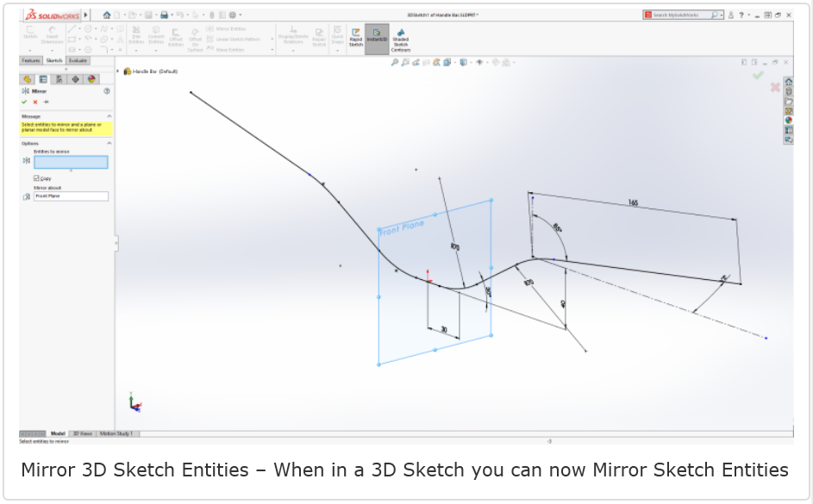Toggle the Copy checkbox
Image resolution: width=813 pixels, height=504 pixels.
36,178
